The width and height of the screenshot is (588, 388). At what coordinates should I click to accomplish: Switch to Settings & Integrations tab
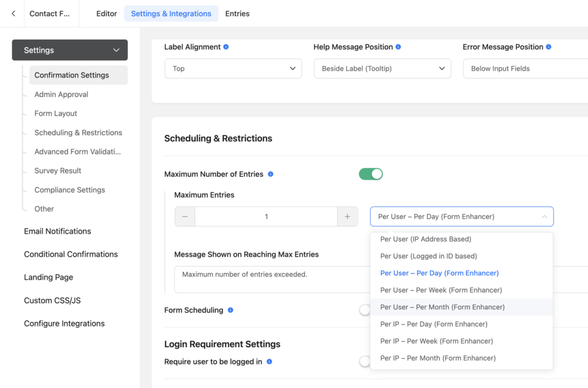click(x=171, y=14)
